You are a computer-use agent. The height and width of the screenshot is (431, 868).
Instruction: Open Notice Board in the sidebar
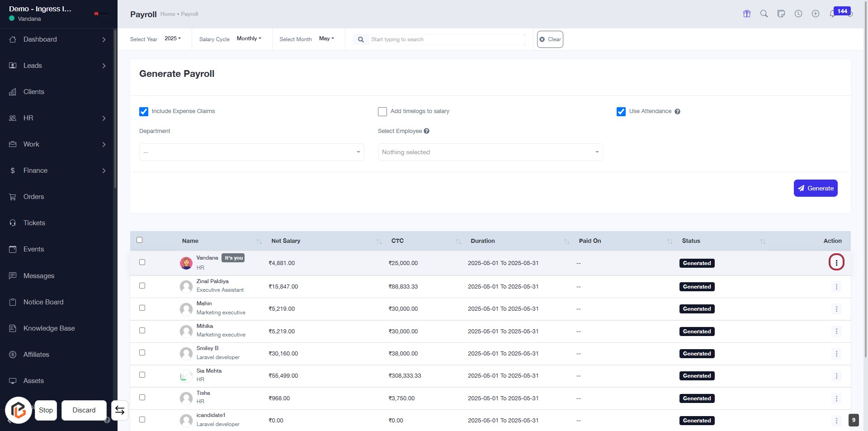43,302
